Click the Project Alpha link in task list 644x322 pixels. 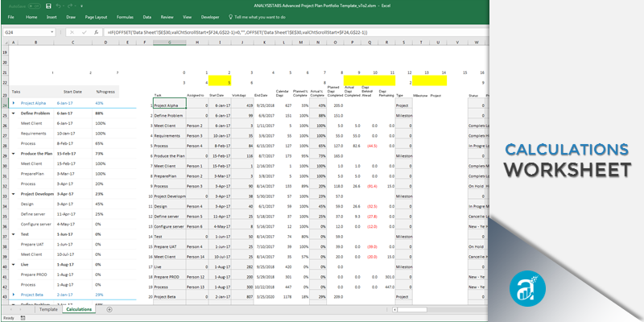coord(35,103)
